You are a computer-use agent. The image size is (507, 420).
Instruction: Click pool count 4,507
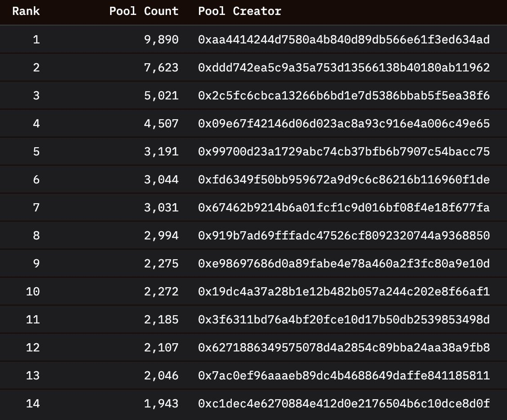click(161, 124)
